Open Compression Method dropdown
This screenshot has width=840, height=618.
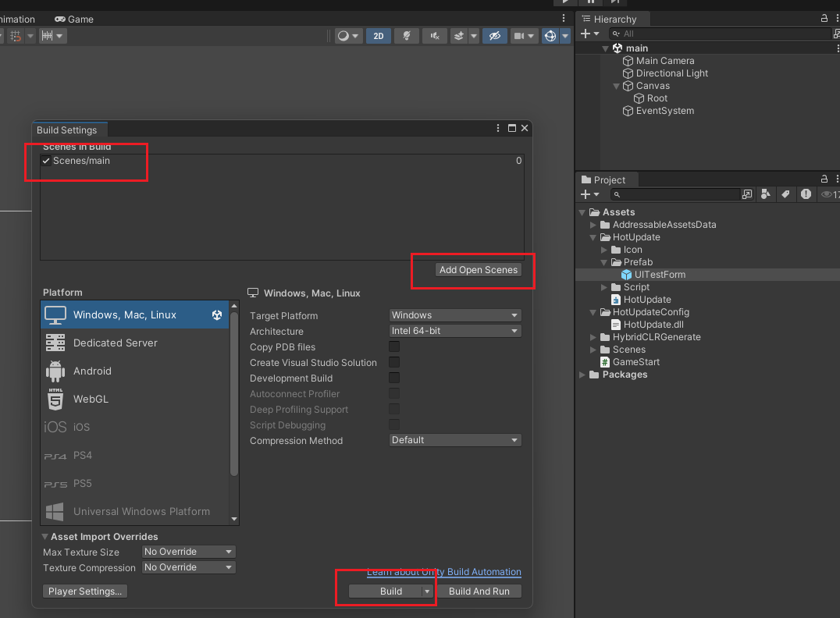tap(455, 440)
